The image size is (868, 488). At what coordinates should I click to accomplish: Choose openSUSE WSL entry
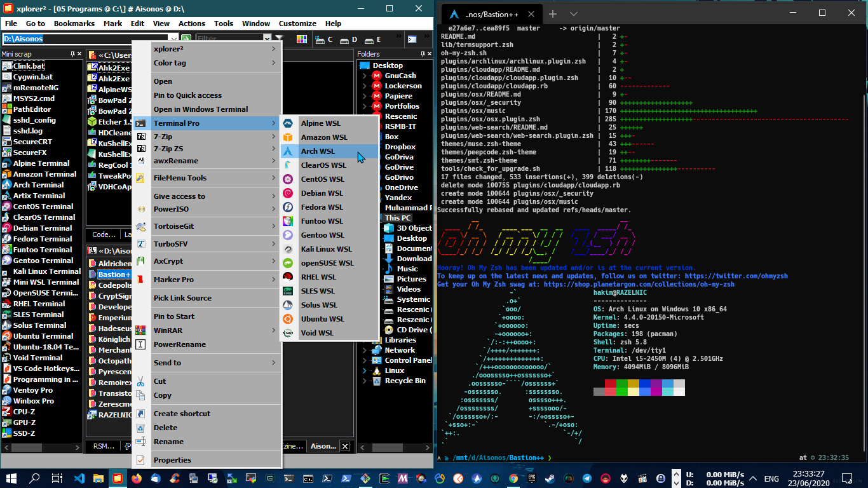click(x=329, y=263)
